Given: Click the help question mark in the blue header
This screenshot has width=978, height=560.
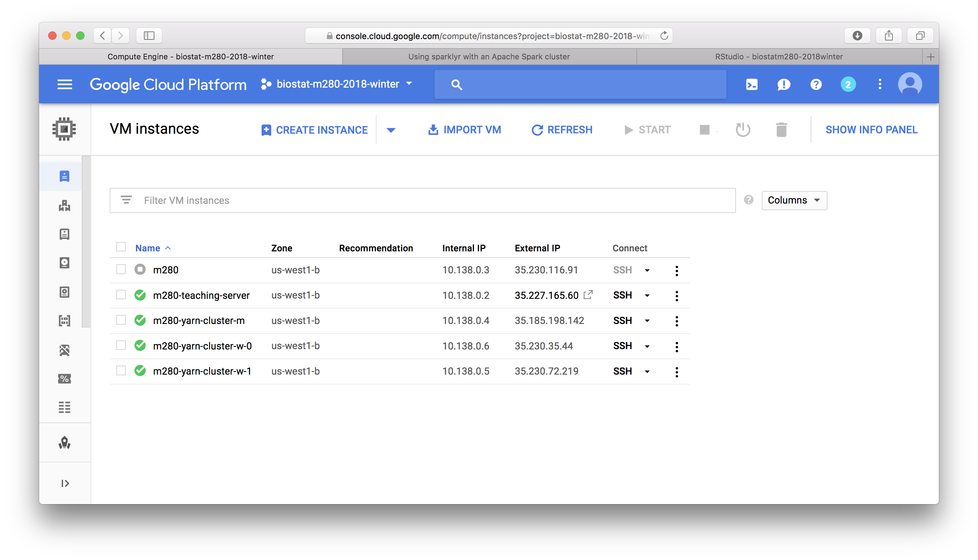Looking at the screenshot, I should [x=816, y=84].
